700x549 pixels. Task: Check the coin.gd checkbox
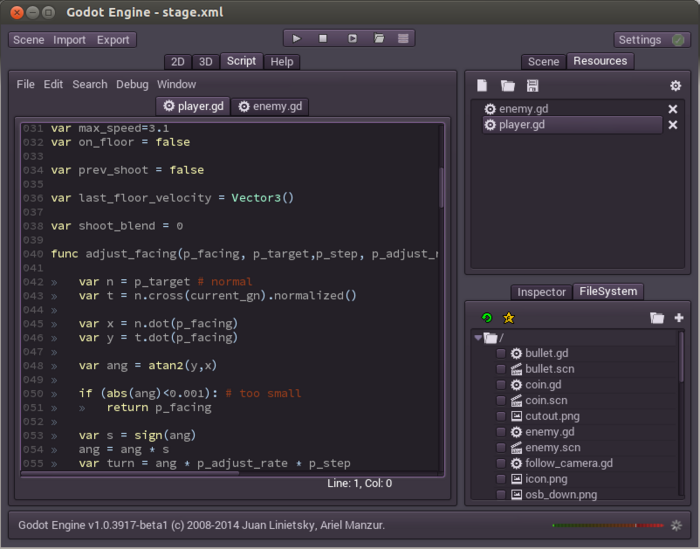pos(501,385)
